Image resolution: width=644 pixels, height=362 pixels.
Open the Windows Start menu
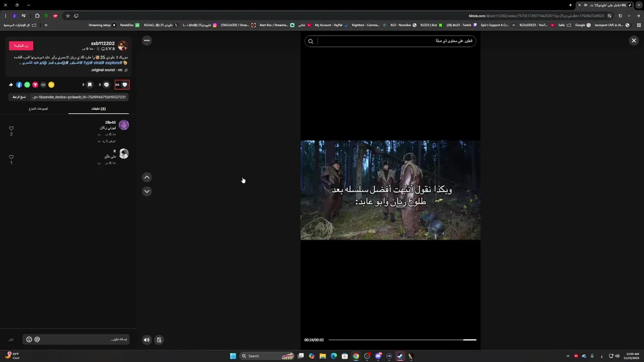point(233,356)
